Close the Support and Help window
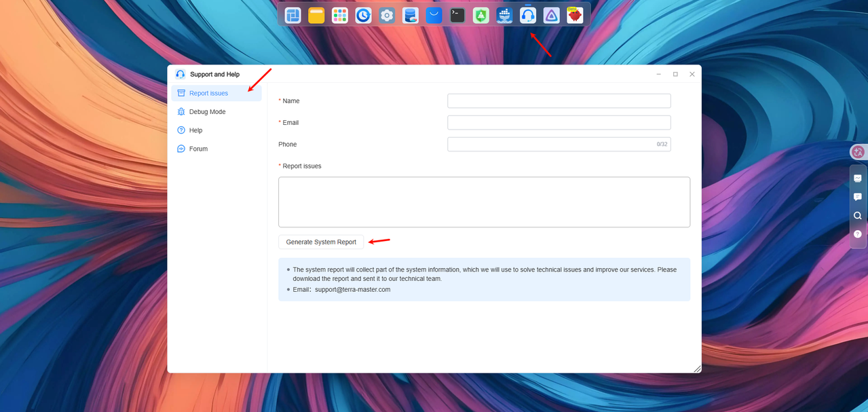 tap(692, 74)
